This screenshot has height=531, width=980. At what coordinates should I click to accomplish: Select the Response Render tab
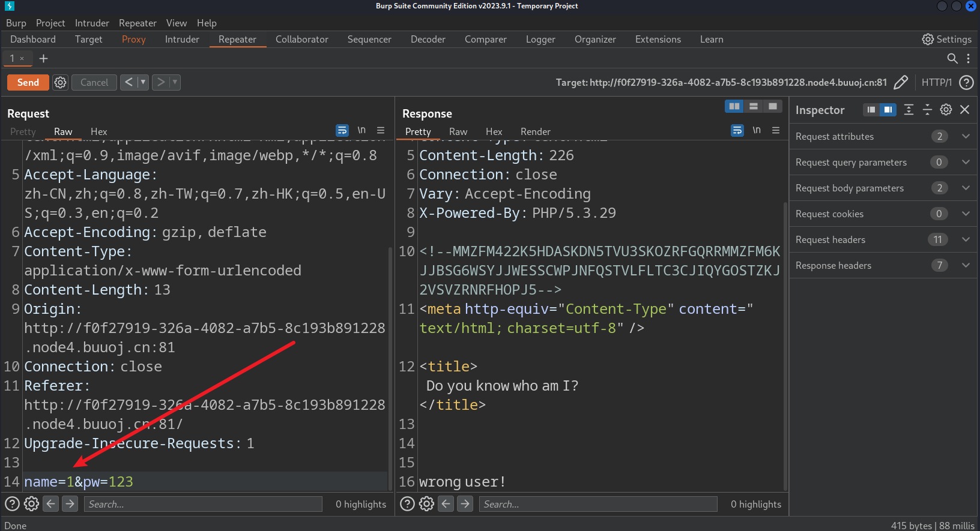(x=535, y=131)
